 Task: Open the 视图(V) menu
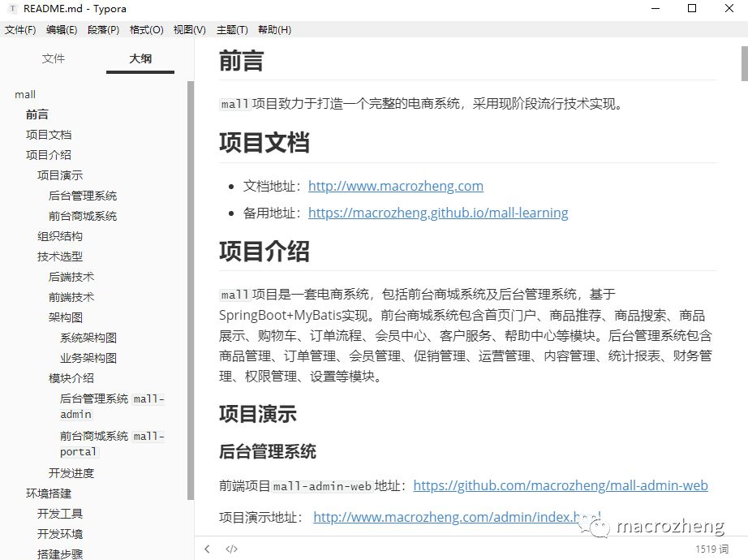coord(189,29)
